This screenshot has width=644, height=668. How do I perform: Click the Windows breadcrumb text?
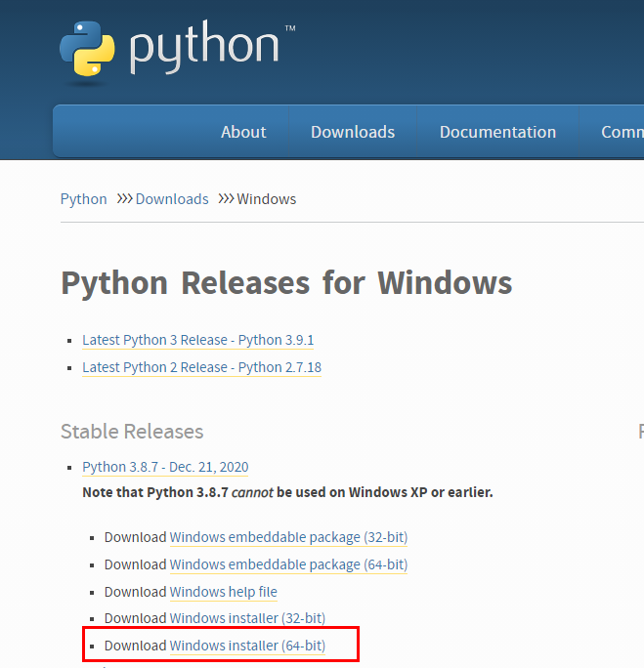point(267,199)
